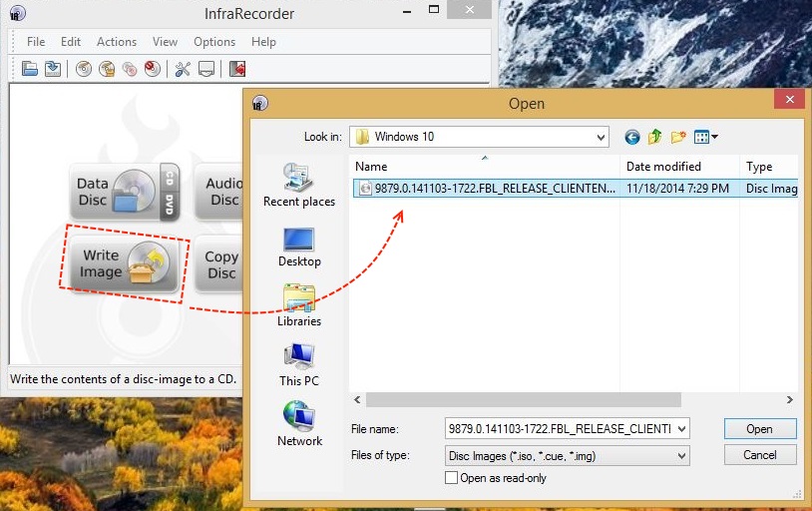
Task: Go to Recent places in the Open dialog
Action: [x=299, y=185]
